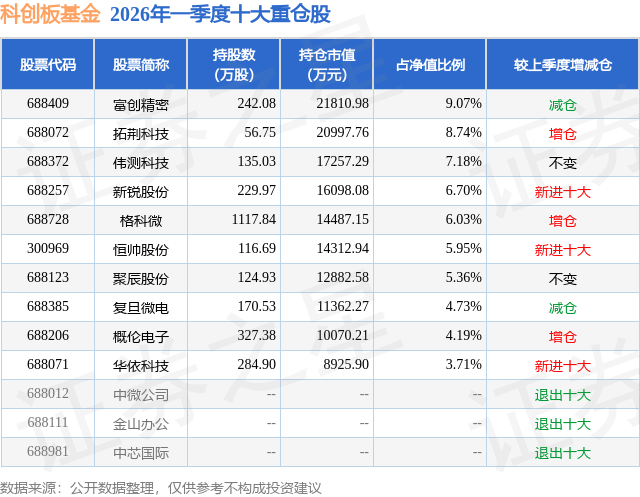The image size is (640, 497).
Task: Select the 持仓市值(万元) column header
Action: click(x=327, y=64)
